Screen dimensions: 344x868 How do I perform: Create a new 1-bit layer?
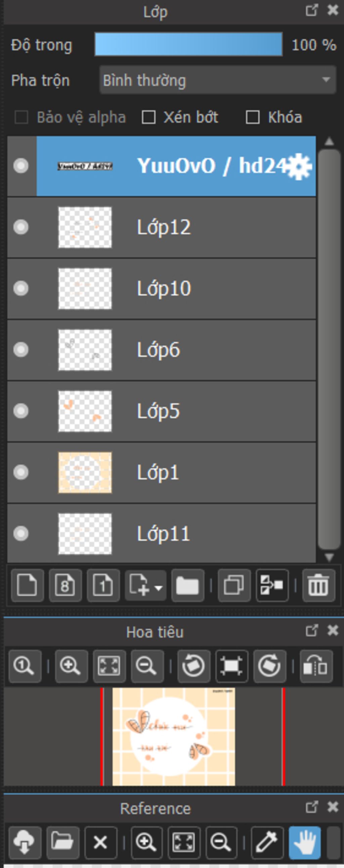coord(103,585)
